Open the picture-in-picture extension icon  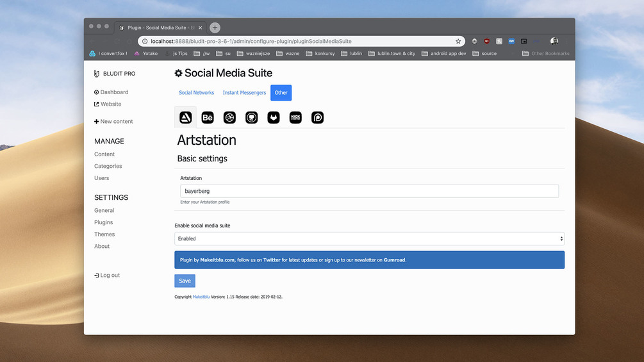[x=524, y=41]
